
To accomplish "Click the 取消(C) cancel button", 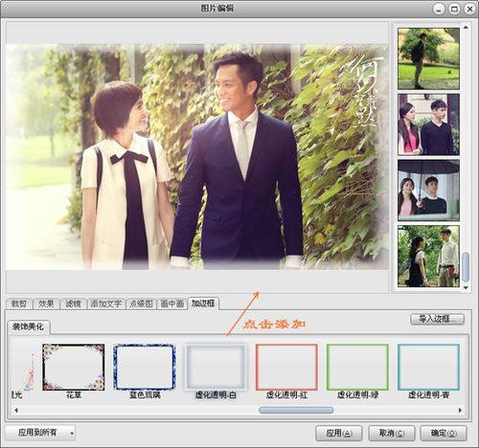I will click(392, 434).
